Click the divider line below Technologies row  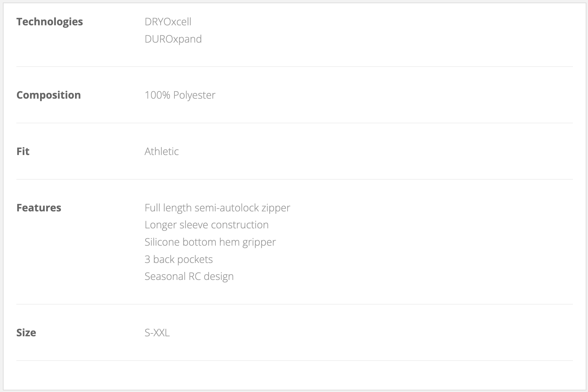[294, 67]
